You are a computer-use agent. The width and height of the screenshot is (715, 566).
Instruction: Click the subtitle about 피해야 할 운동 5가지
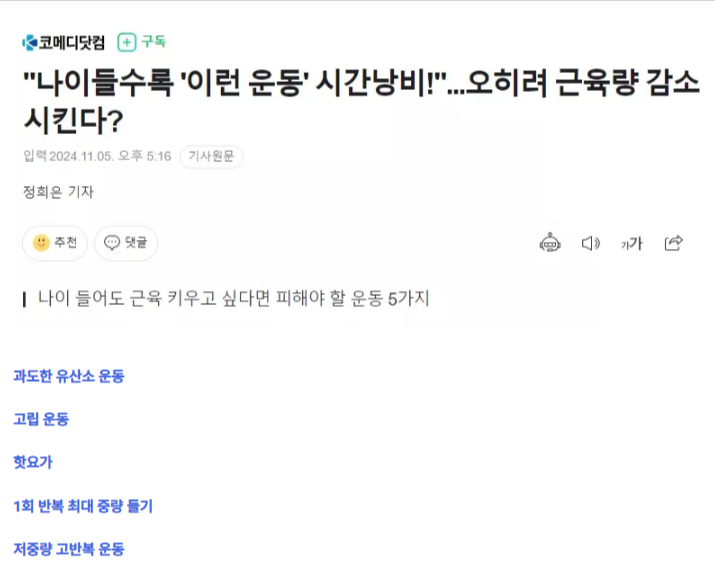(233, 298)
